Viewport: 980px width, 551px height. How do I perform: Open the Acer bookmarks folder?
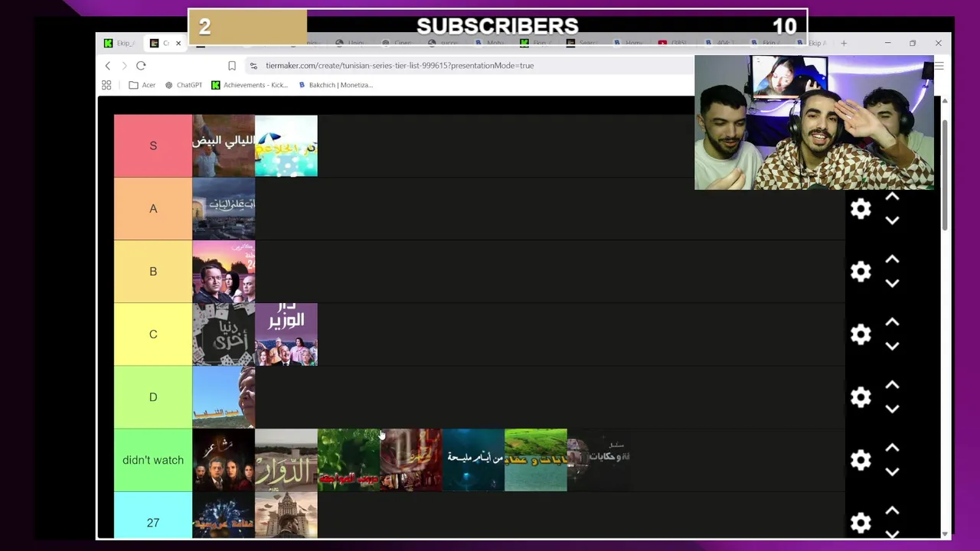click(142, 85)
